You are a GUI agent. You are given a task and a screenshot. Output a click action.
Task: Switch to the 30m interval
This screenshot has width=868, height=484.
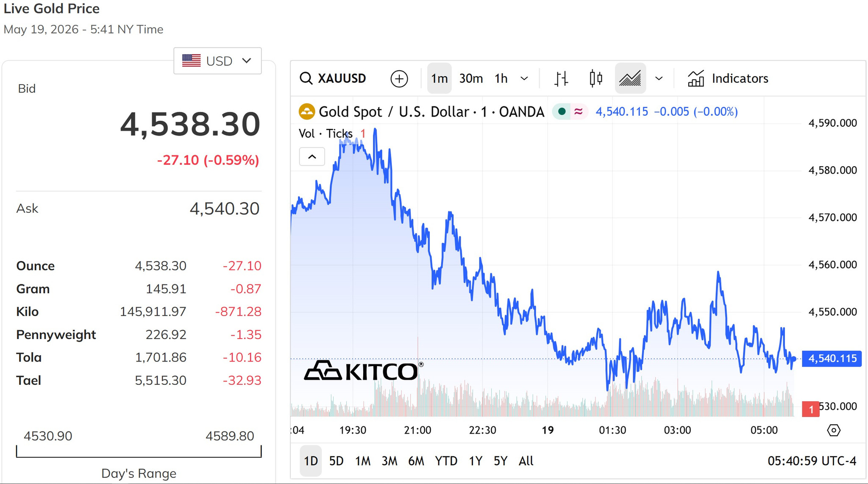pyautogui.click(x=471, y=78)
